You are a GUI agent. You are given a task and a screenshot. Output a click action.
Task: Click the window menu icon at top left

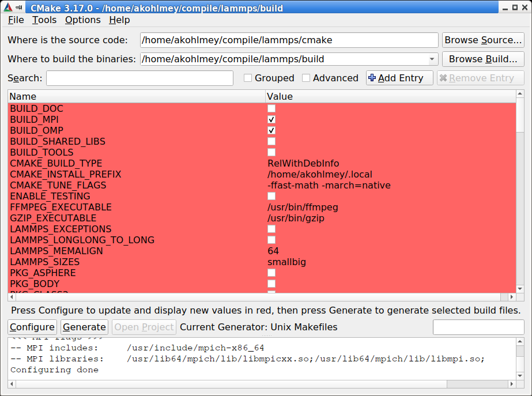[x=19, y=7]
